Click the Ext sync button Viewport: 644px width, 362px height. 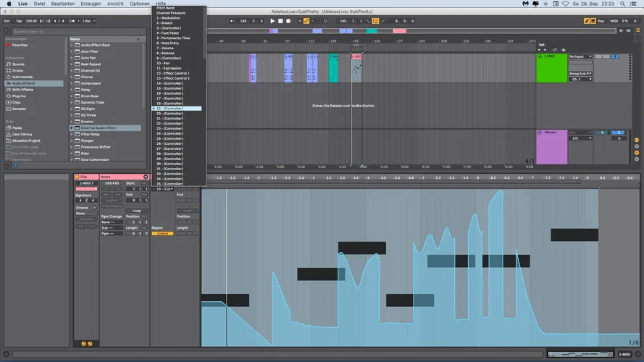point(7,21)
